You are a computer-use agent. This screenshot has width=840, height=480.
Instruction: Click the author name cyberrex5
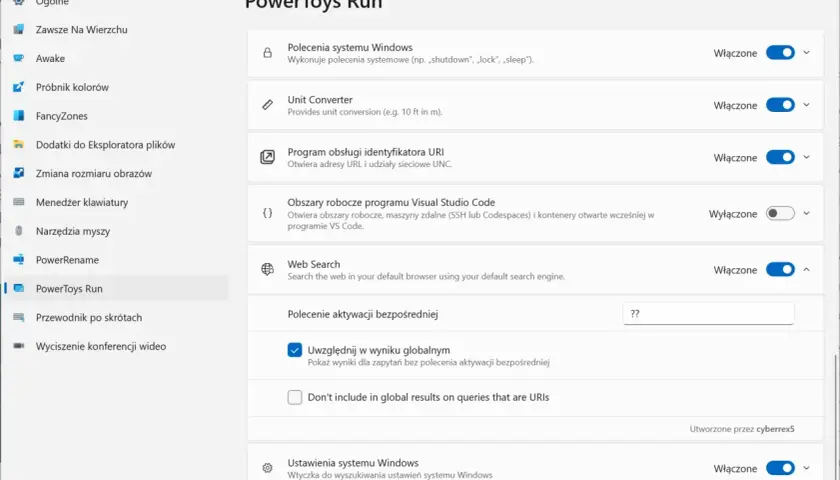click(x=775, y=429)
